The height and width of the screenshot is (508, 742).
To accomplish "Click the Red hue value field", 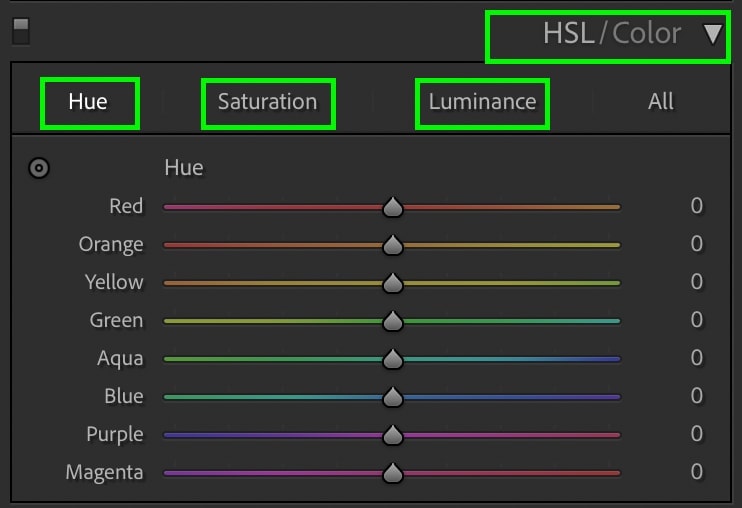I will point(696,207).
